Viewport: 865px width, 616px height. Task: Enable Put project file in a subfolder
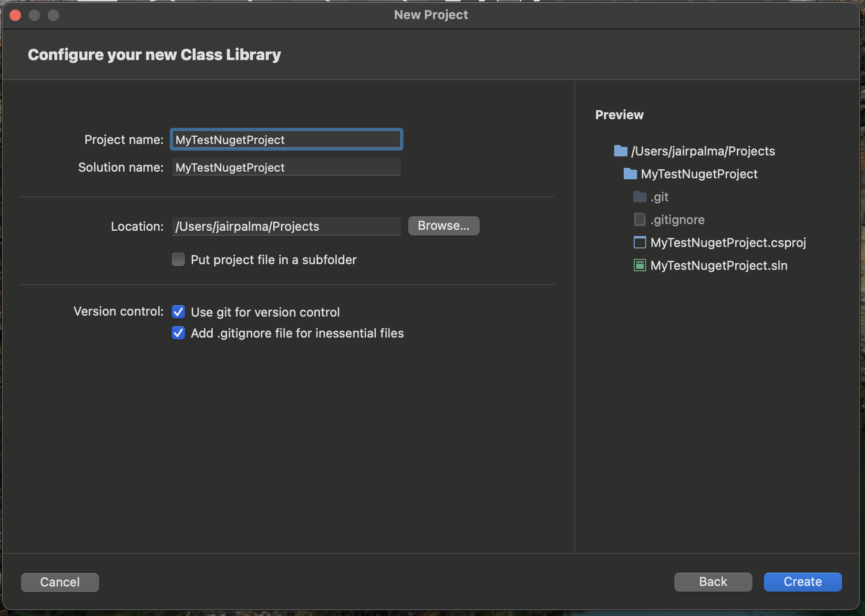178,260
